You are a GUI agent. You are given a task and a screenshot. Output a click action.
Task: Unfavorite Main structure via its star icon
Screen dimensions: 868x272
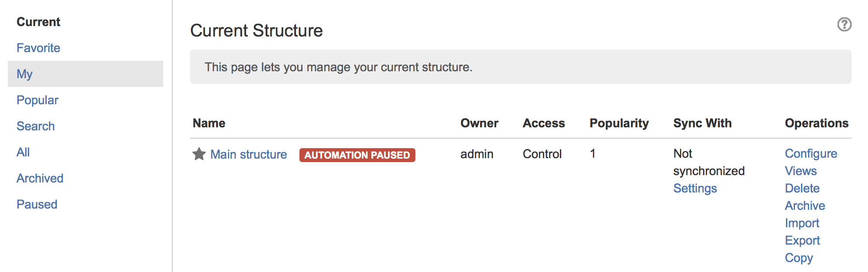[x=198, y=154]
